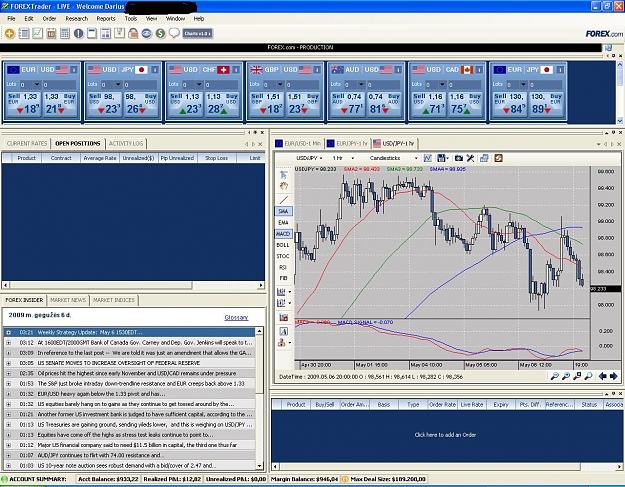
Task: Open the Charts v1.0 dropdown in toolbar
Action: 197,33
